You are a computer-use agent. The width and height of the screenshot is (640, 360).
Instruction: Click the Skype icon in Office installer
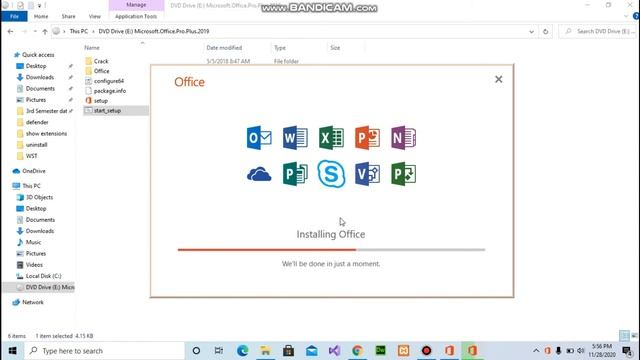pyautogui.click(x=331, y=174)
